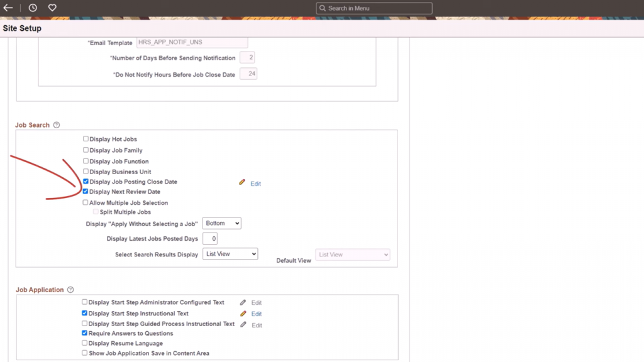Screen dimensions: 644x362
Task: Open the Default View dropdown
Action: pos(352,255)
